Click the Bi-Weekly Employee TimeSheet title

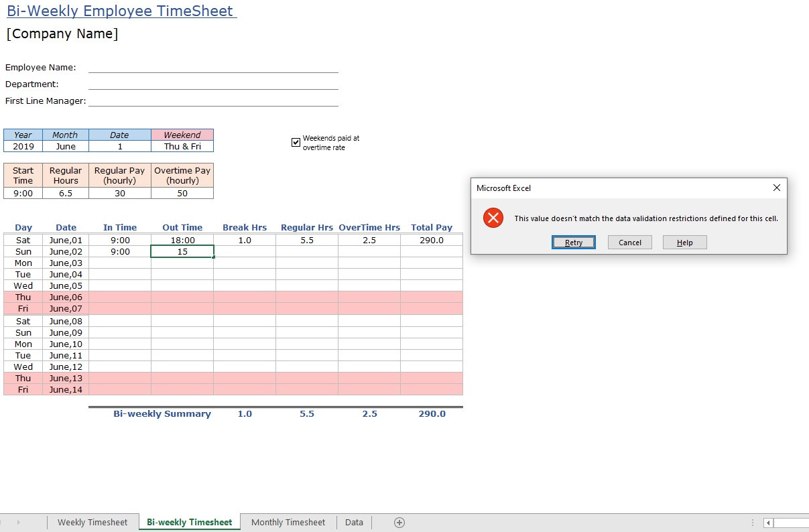pos(121,11)
